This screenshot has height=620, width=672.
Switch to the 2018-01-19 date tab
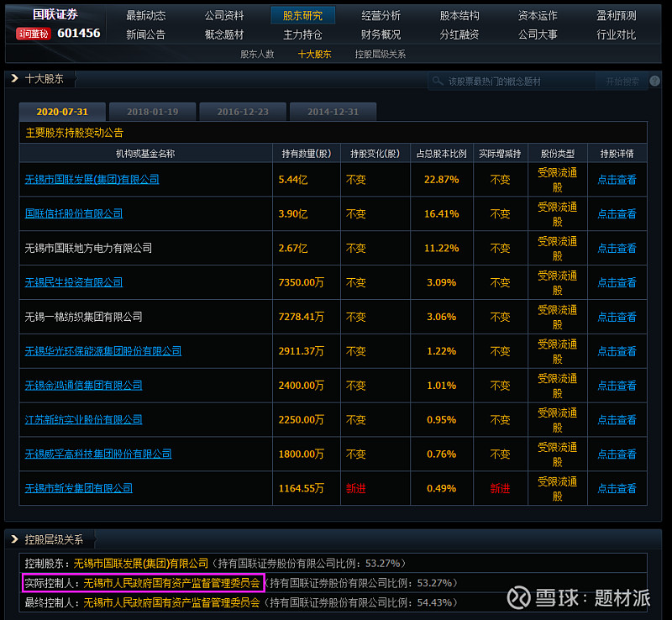click(153, 111)
